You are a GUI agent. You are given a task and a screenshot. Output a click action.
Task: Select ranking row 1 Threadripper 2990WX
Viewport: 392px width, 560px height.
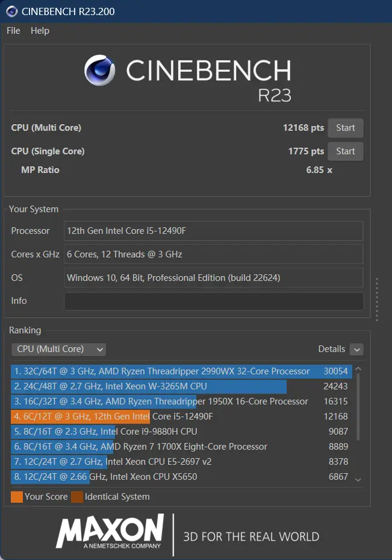182,371
